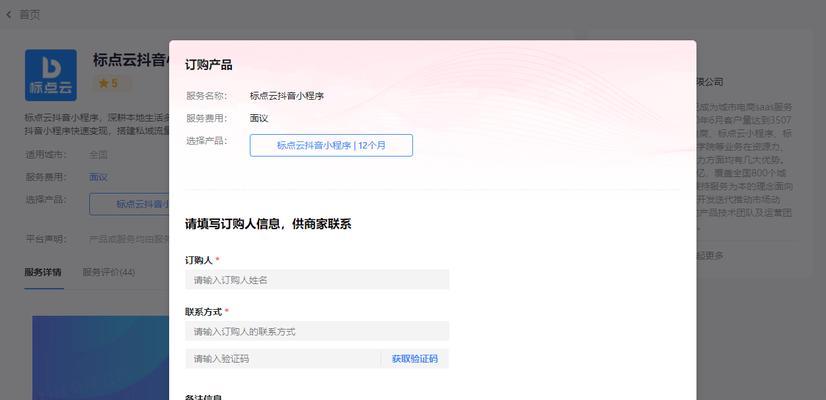Click 获取验证码 link
The width and height of the screenshot is (826, 400).
point(415,359)
